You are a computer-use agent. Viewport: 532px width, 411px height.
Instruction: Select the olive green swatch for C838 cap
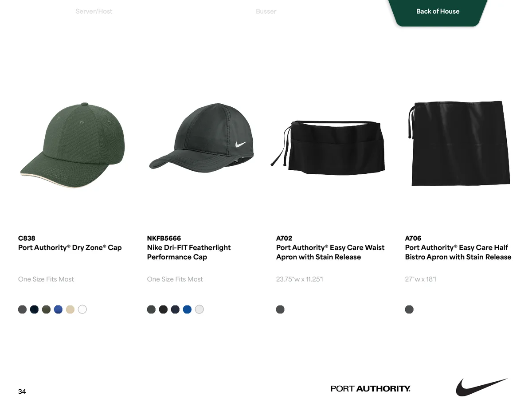click(46, 309)
